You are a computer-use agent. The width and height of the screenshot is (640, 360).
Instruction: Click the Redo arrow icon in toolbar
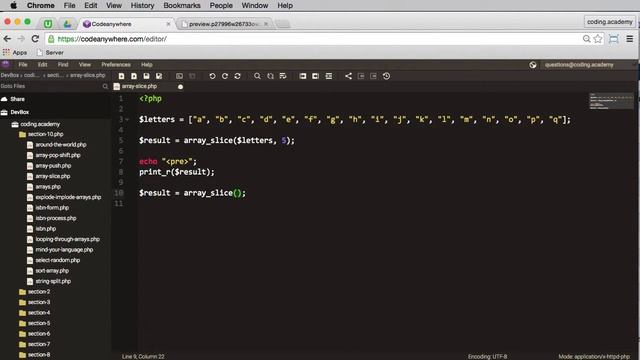[x=225, y=76]
